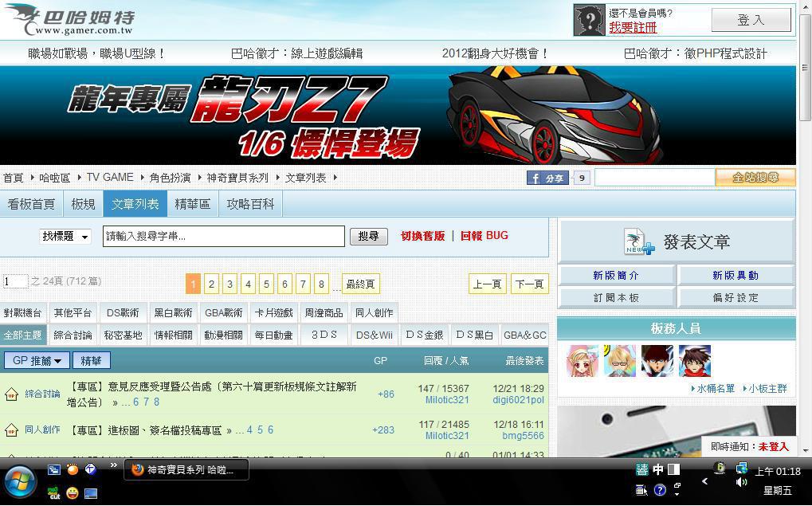Click in the 請輸入搜尋字串 search field
The width and height of the screenshot is (812, 506).
pos(224,237)
